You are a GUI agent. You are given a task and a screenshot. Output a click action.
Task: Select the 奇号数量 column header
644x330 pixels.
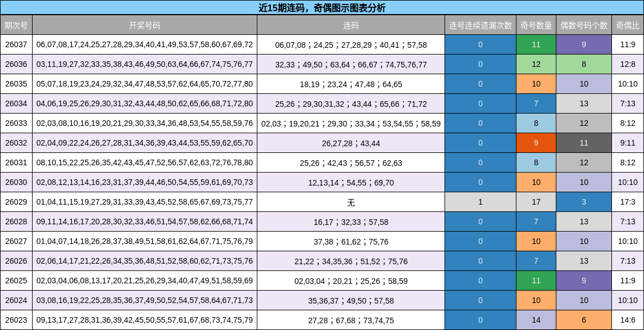tap(536, 24)
